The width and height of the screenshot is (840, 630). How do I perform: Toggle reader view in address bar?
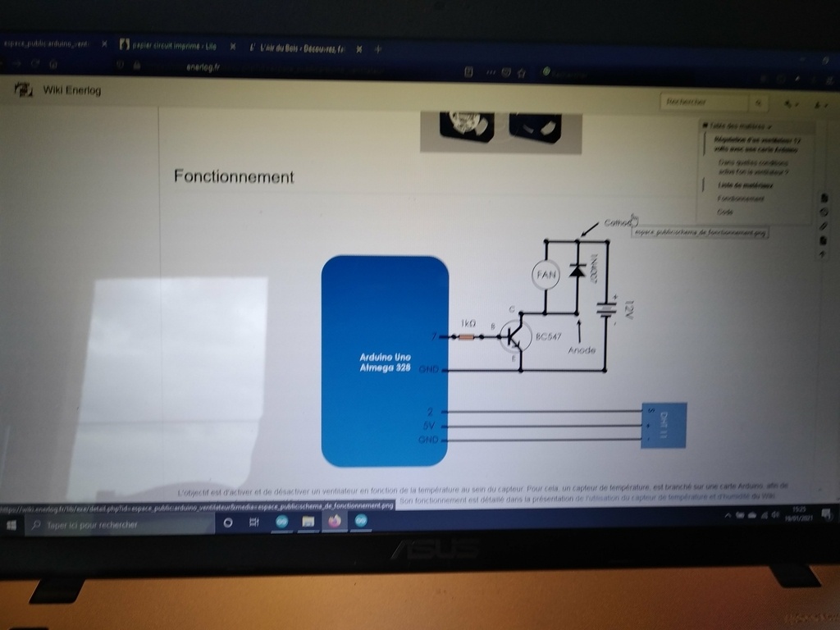468,72
